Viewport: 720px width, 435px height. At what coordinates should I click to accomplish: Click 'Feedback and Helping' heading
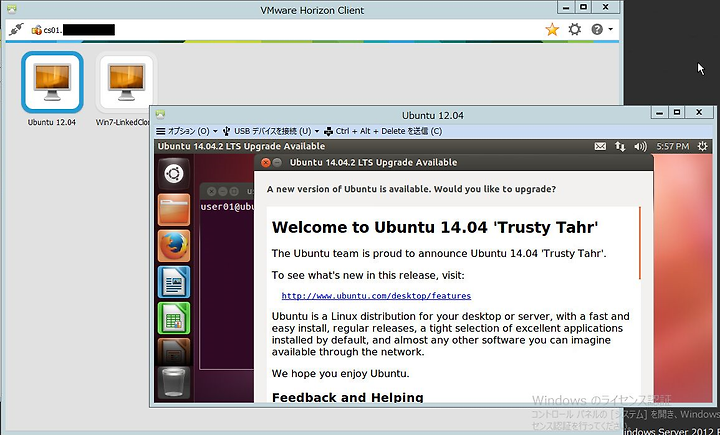click(348, 397)
